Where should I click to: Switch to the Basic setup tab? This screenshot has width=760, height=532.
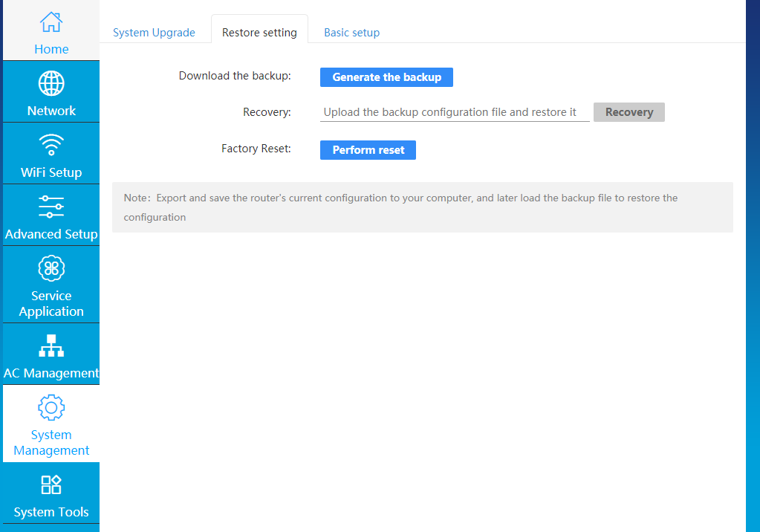tap(352, 33)
